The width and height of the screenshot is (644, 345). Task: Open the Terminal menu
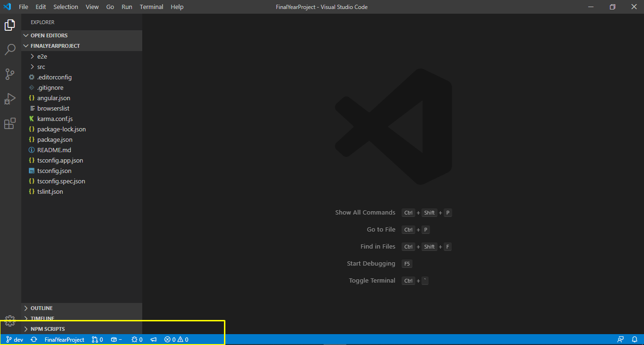151,7
